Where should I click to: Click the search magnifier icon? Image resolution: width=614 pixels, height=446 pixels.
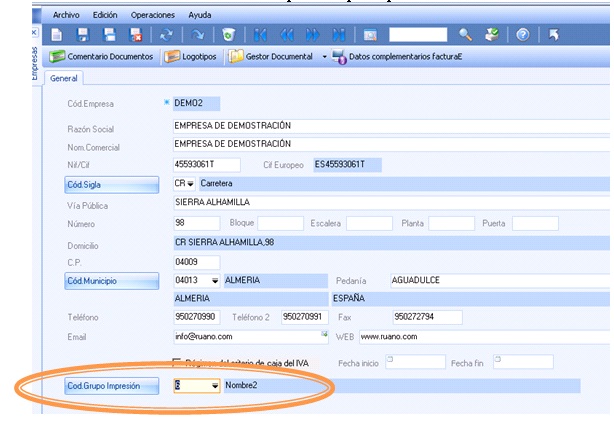[465, 35]
